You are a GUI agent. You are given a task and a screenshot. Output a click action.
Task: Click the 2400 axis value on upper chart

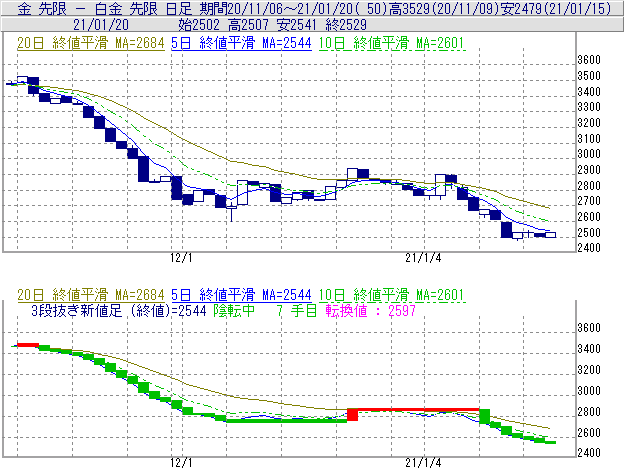pos(589,247)
